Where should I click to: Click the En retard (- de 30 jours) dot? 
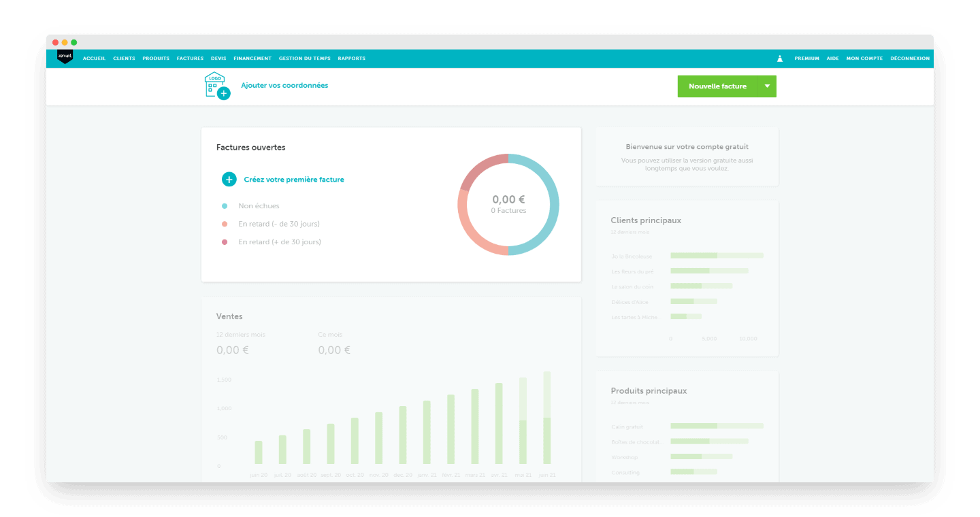[225, 224]
